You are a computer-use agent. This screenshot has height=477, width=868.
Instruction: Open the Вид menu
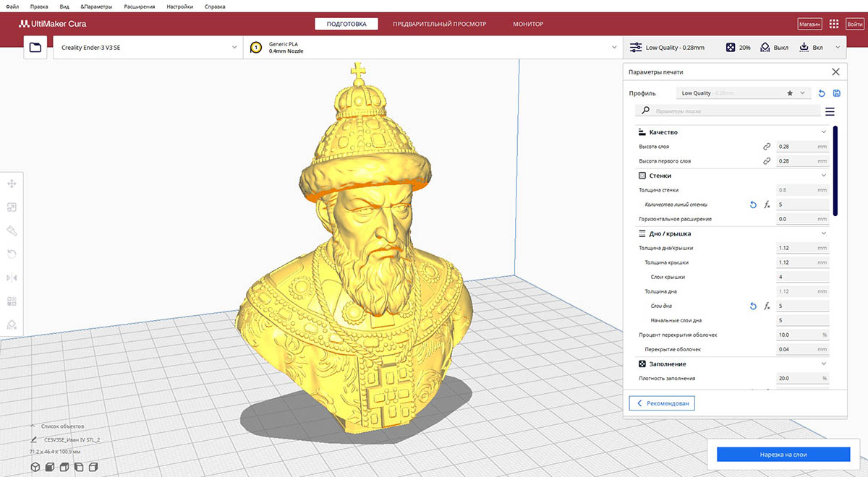(65, 7)
